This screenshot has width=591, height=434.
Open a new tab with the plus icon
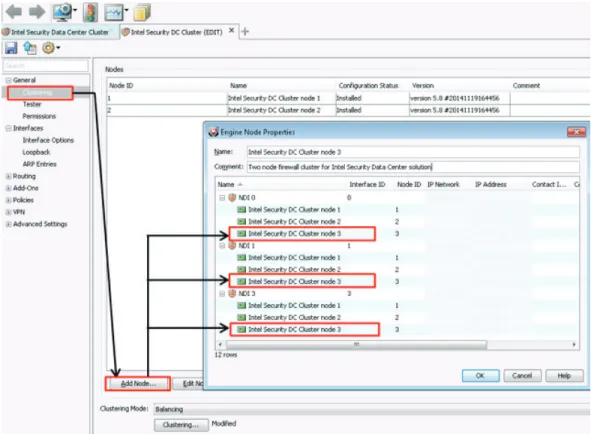[x=245, y=31]
